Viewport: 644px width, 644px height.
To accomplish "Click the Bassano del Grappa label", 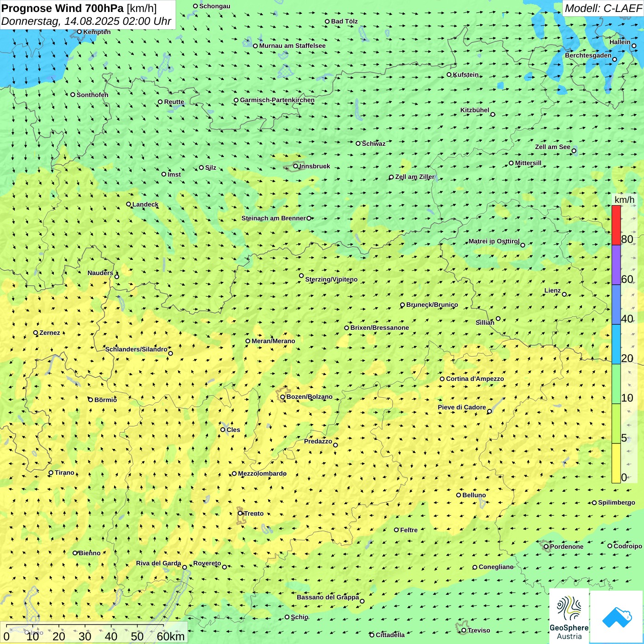I will point(328,597).
